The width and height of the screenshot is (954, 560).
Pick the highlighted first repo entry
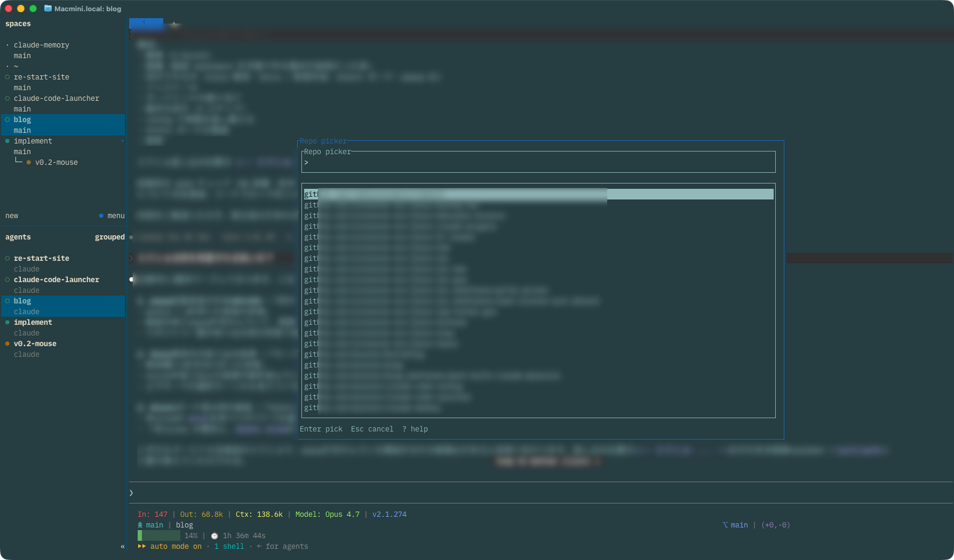[x=538, y=194]
